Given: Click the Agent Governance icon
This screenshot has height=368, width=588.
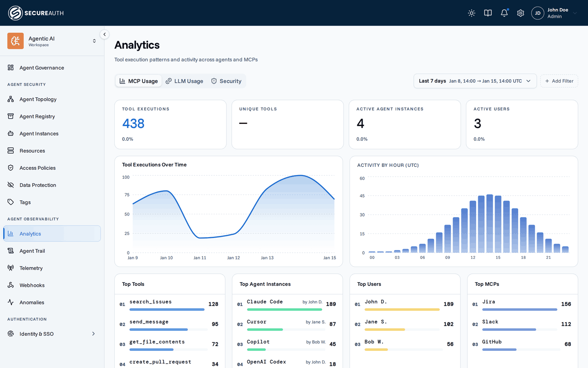Looking at the screenshot, I should [x=11, y=67].
